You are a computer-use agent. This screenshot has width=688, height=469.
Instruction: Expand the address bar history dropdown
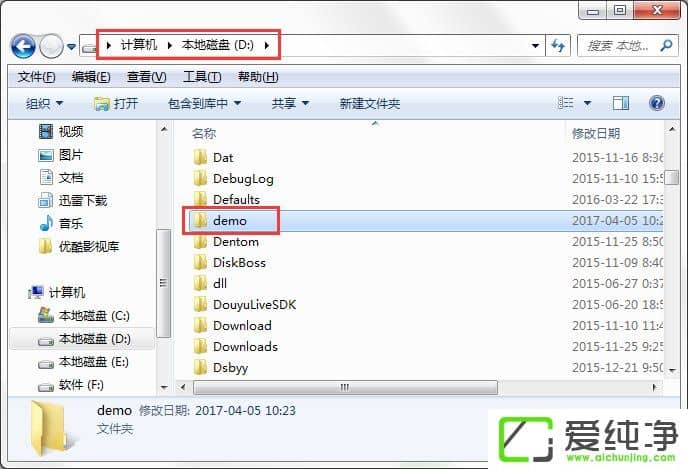535,46
